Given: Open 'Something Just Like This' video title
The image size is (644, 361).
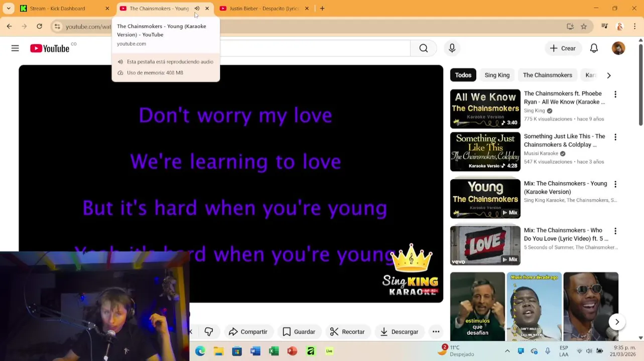Looking at the screenshot, I should coord(564,140).
